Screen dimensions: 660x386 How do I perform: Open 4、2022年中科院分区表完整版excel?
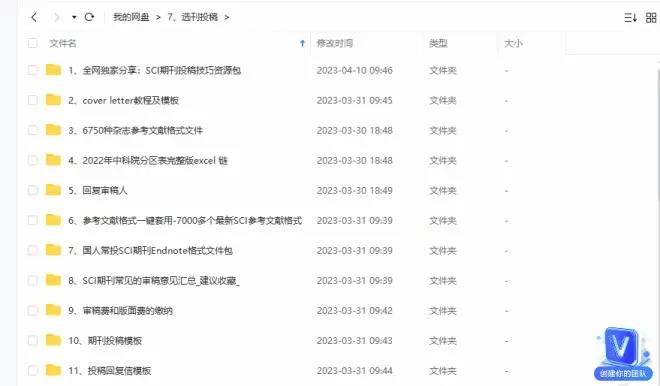148,160
